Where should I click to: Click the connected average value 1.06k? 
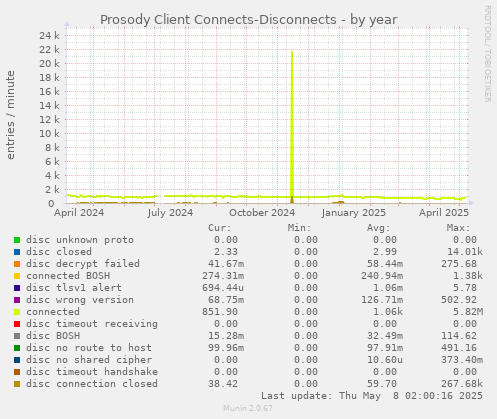388,312
